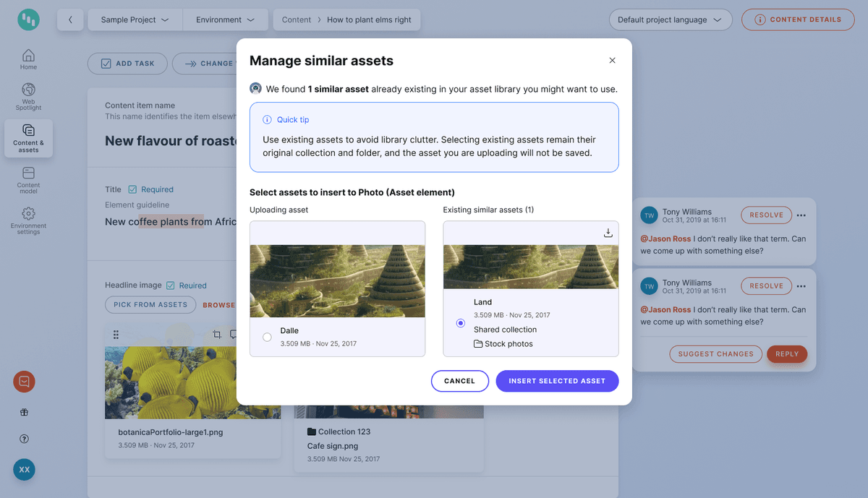This screenshot has width=868, height=498.
Task: Click Insert Selected Asset button
Action: [557, 381]
